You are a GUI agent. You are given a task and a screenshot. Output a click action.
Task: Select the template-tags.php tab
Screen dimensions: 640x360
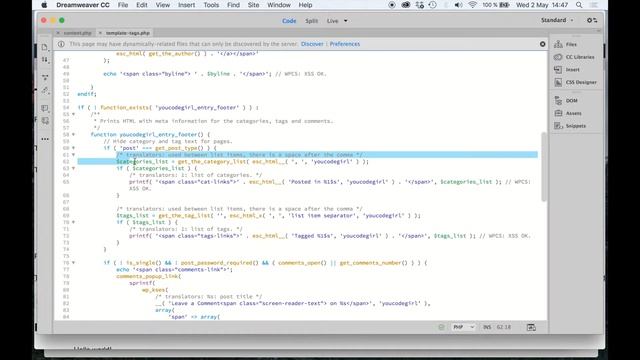(128, 33)
